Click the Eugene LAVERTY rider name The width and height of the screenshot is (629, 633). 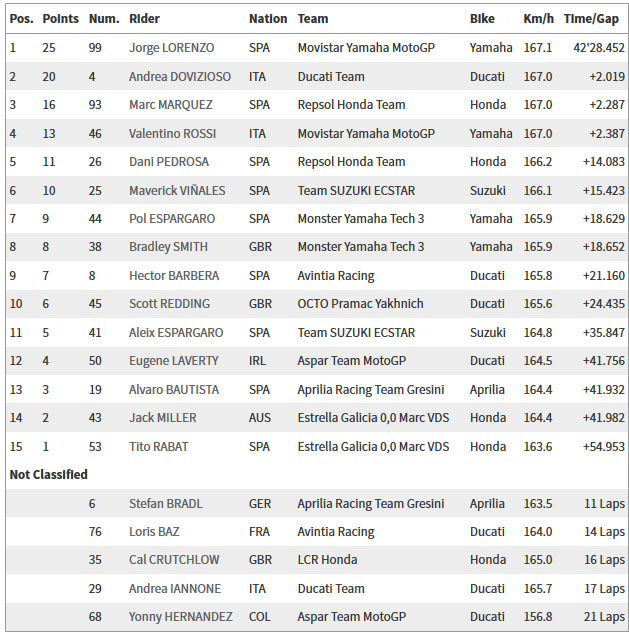[x=174, y=361]
